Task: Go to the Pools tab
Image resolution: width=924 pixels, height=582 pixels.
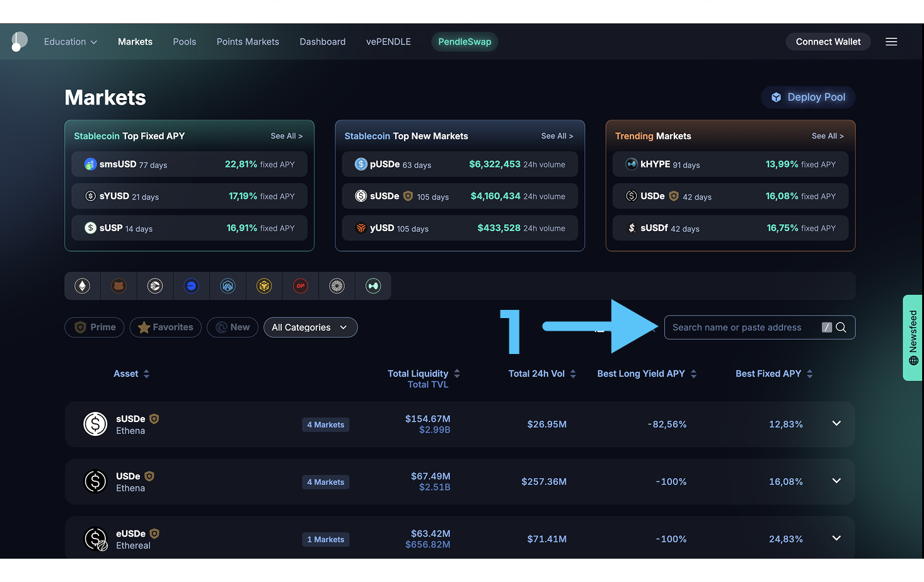Action: click(x=185, y=42)
